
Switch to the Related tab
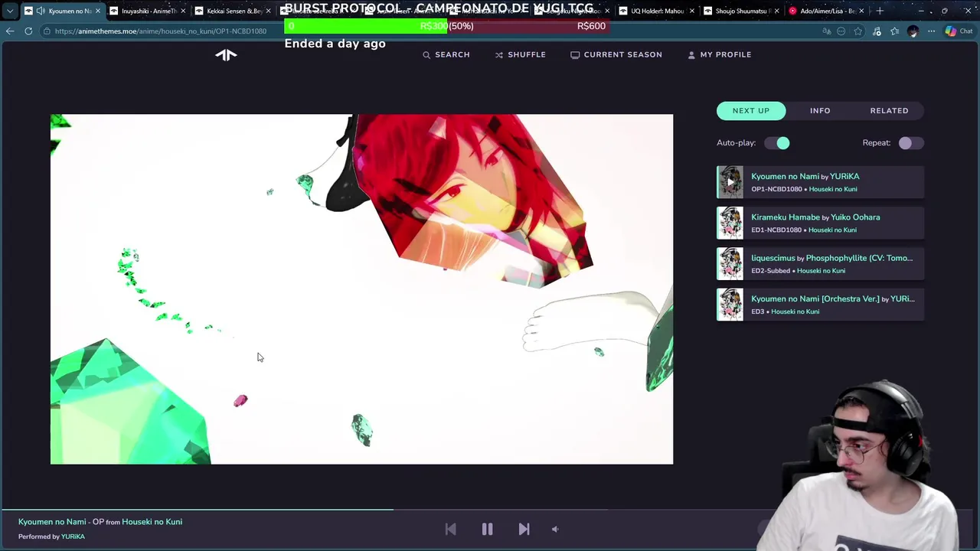click(889, 110)
